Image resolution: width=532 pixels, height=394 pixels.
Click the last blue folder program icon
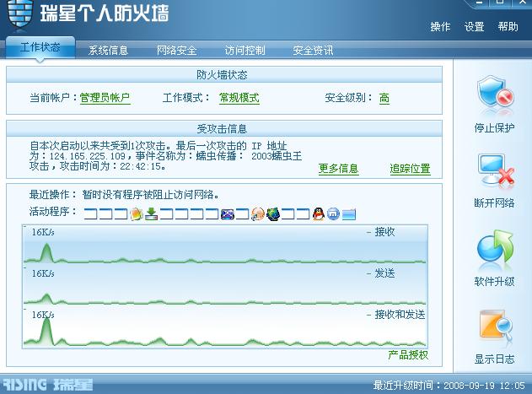click(349, 214)
